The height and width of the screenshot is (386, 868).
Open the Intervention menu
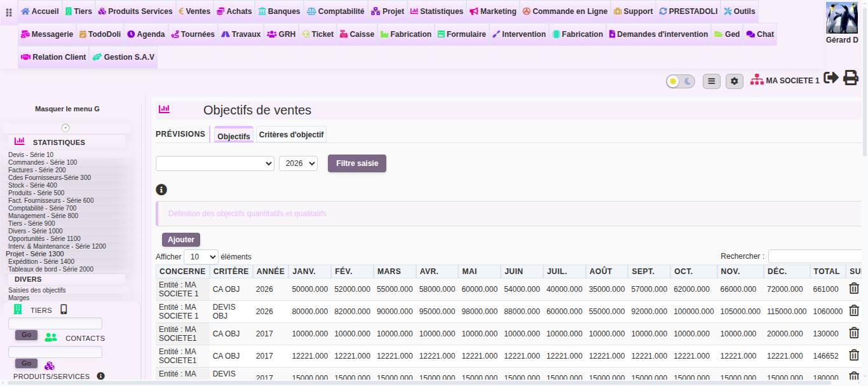(519, 34)
